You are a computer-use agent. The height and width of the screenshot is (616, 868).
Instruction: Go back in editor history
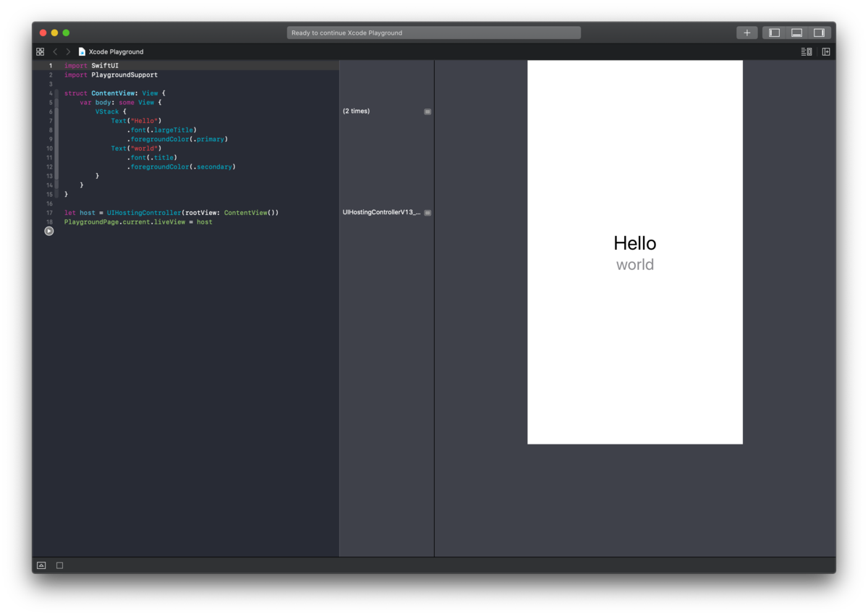coord(55,52)
